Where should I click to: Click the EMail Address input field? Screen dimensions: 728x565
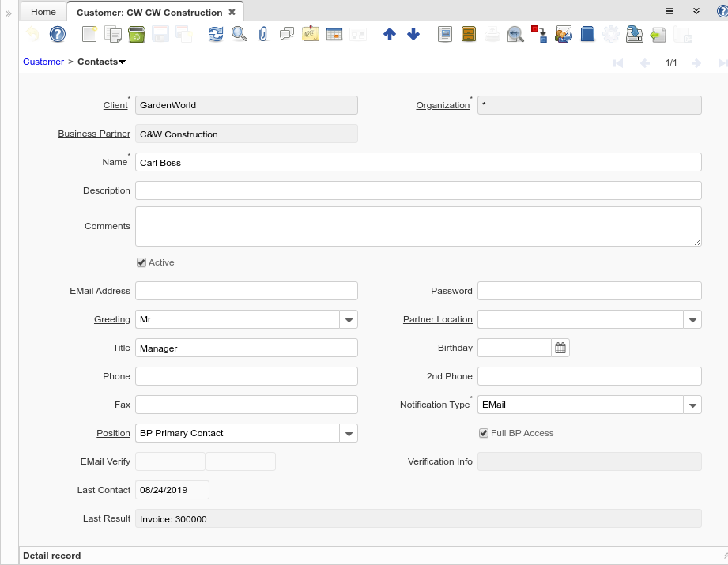[x=246, y=291]
